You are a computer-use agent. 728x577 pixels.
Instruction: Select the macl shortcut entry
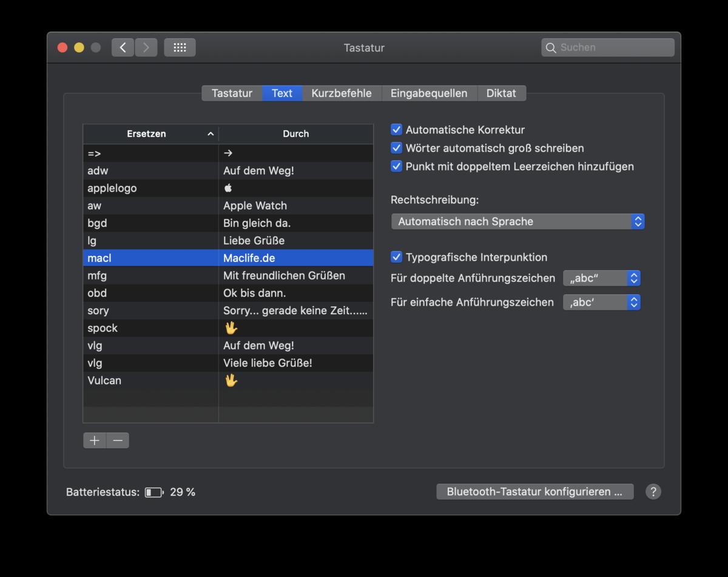[228, 258]
